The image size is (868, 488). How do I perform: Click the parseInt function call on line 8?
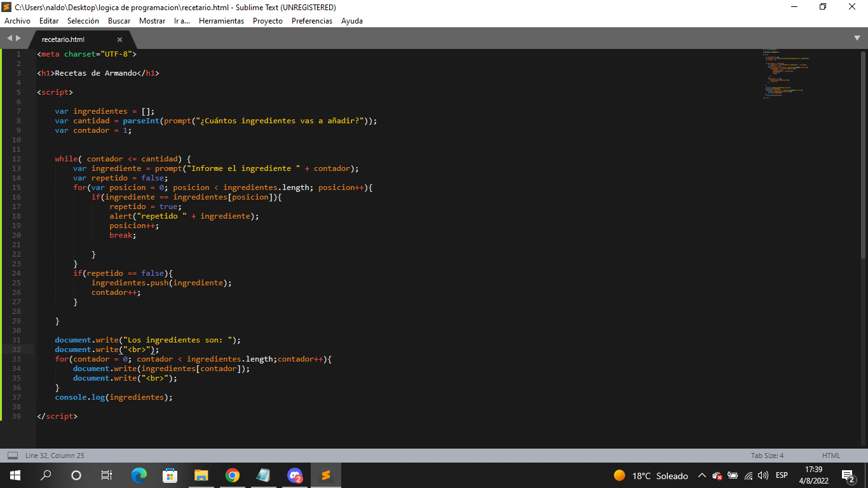click(141, 121)
